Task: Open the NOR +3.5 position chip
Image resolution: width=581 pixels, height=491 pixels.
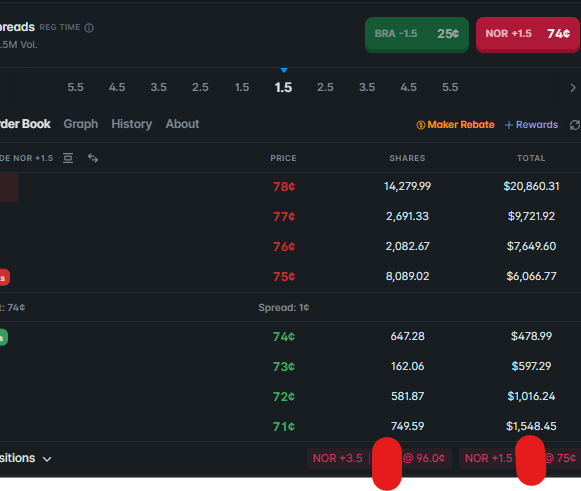Action: pos(379,458)
